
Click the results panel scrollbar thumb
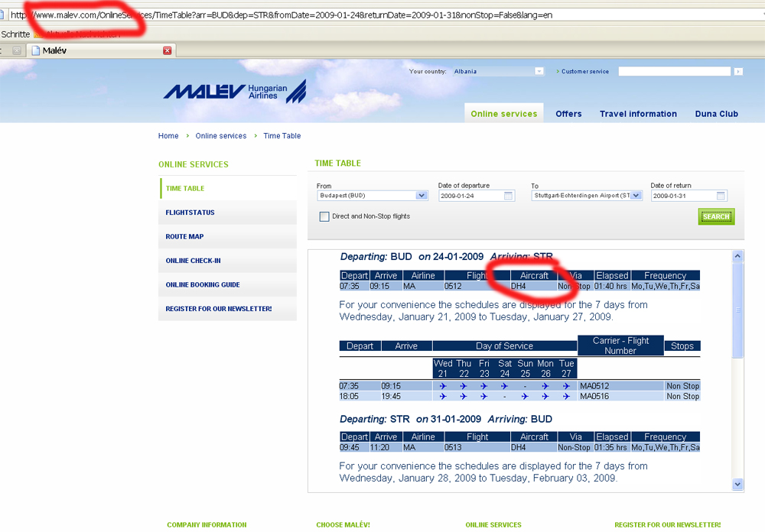pyautogui.click(x=737, y=310)
